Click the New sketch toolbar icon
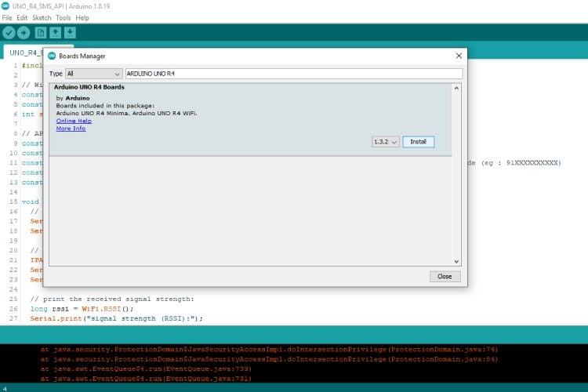The height and width of the screenshot is (392, 588). (x=41, y=33)
